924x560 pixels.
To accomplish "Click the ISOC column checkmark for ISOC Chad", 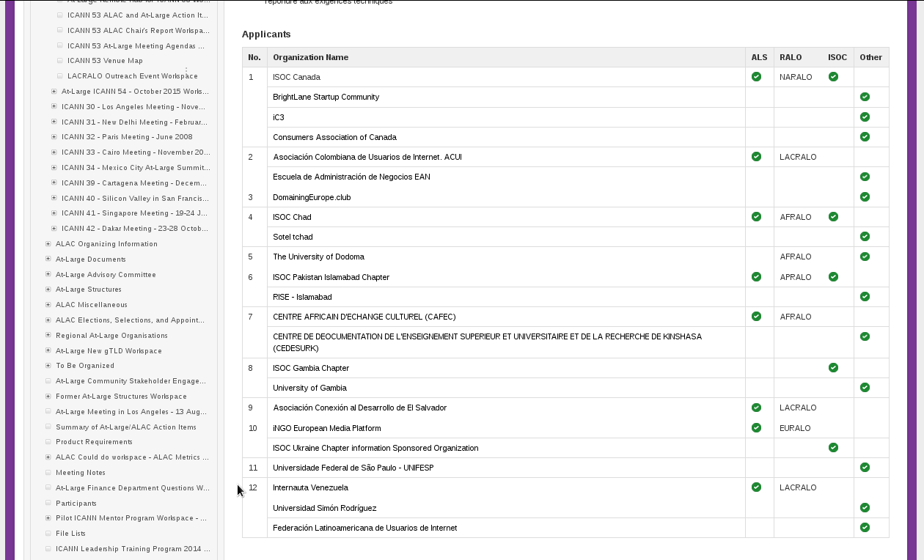I will click(x=833, y=216).
